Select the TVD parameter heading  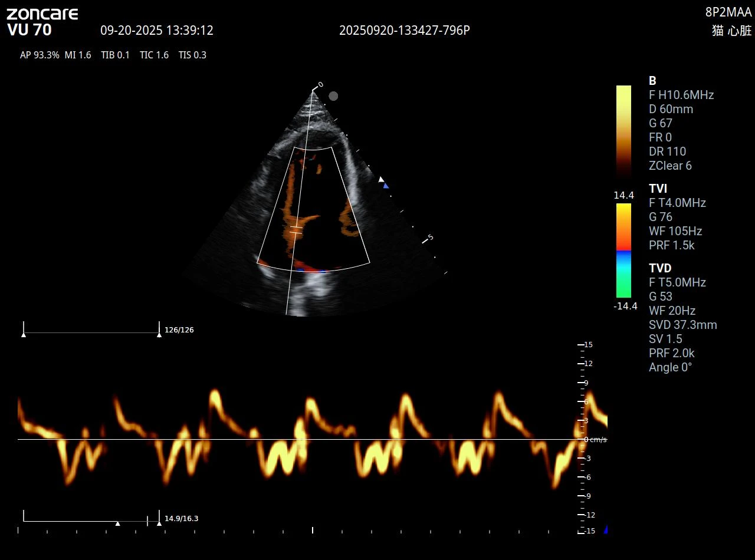pos(660,268)
